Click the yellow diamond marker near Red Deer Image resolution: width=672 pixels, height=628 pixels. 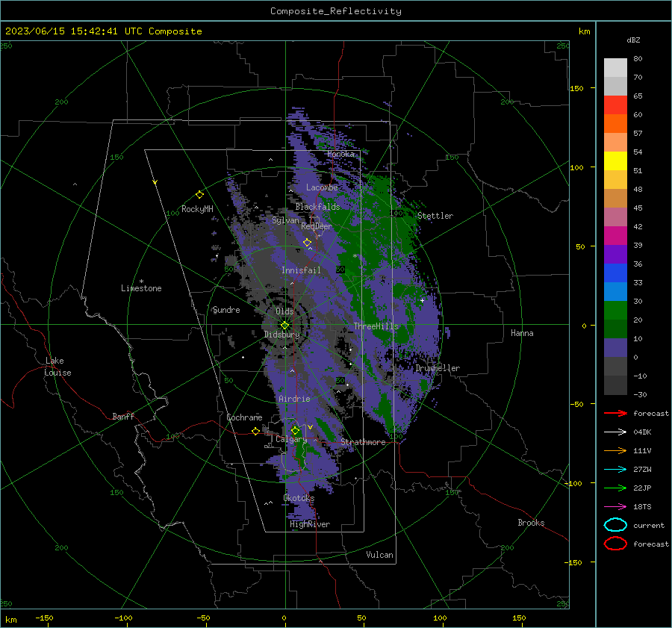(307, 243)
